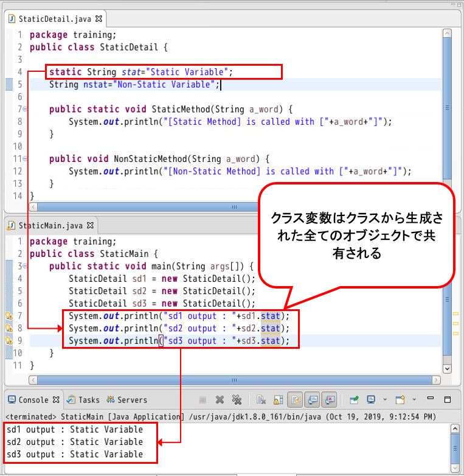Switch to the Console tab
Screen dimensions: 464x476
(33, 400)
